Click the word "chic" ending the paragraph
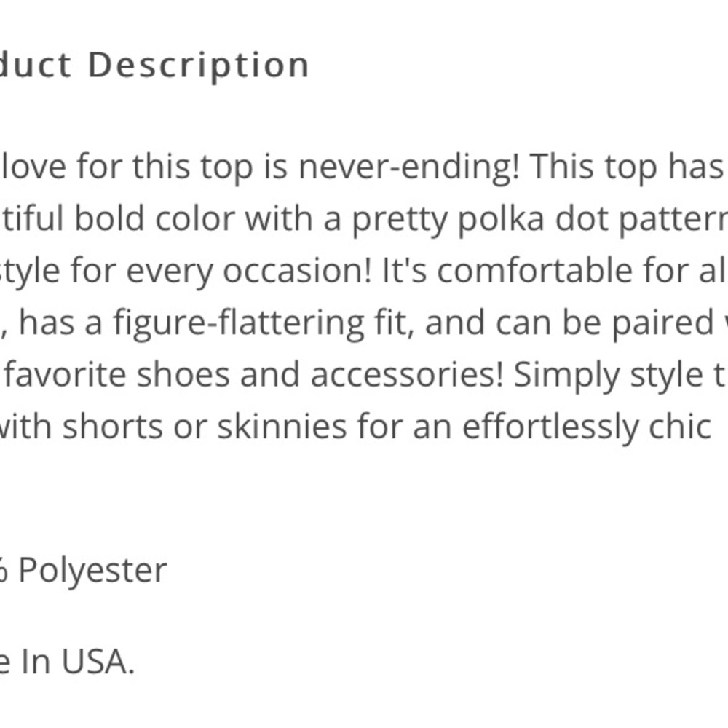Viewport: 728px width, 728px height. pos(679,427)
